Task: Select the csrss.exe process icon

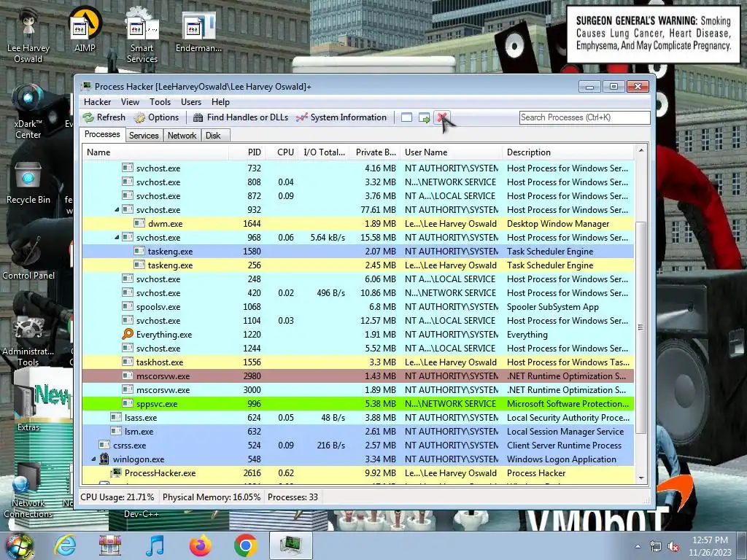Action: click(104, 446)
